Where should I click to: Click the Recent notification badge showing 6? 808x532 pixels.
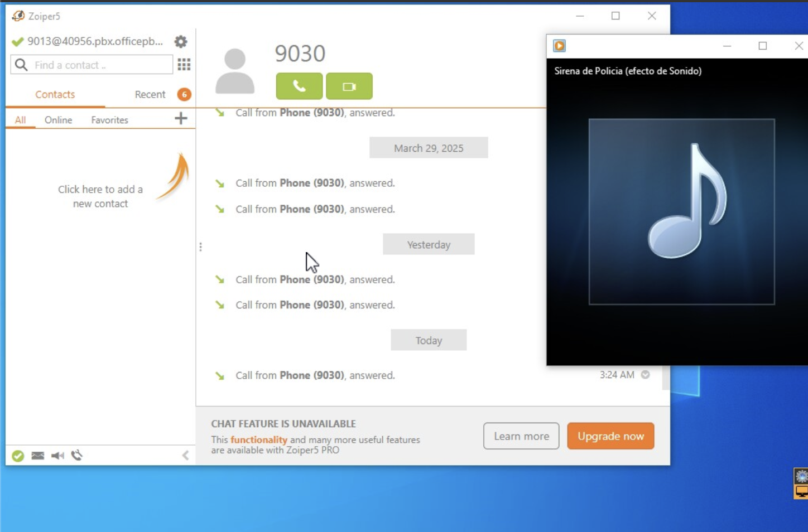184,94
